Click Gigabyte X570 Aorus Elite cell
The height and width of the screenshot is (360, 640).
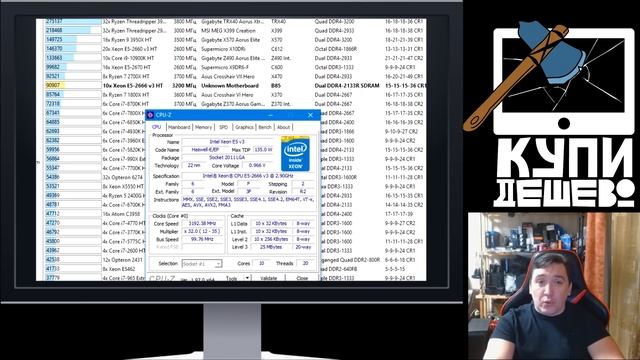click(231, 40)
